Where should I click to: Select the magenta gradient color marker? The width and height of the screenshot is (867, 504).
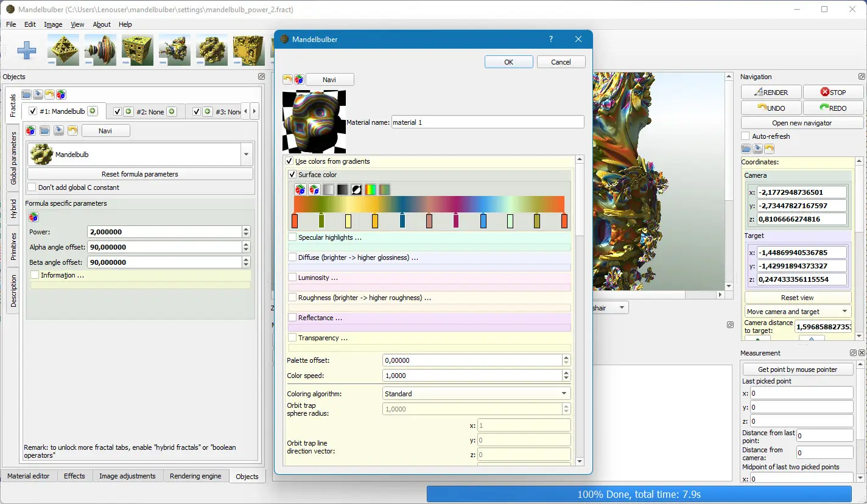point(456,220)
